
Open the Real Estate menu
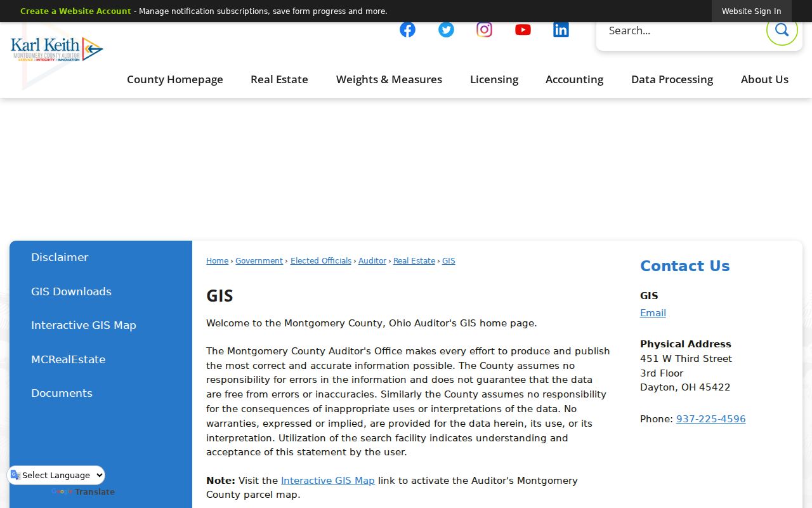coord(279,79)
